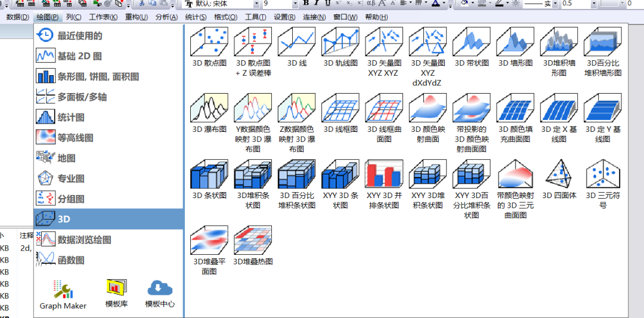
Task: Select the highlighted 3D category
Action: (x=109, y=219)
